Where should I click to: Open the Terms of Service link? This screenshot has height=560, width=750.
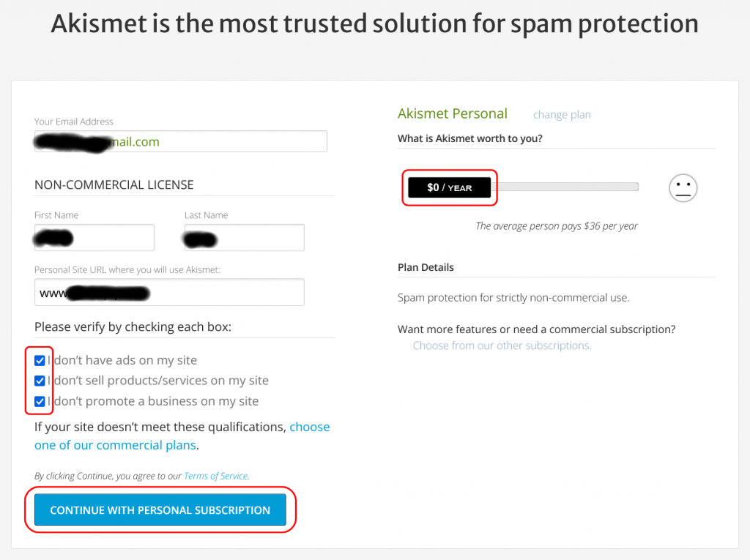216,476
